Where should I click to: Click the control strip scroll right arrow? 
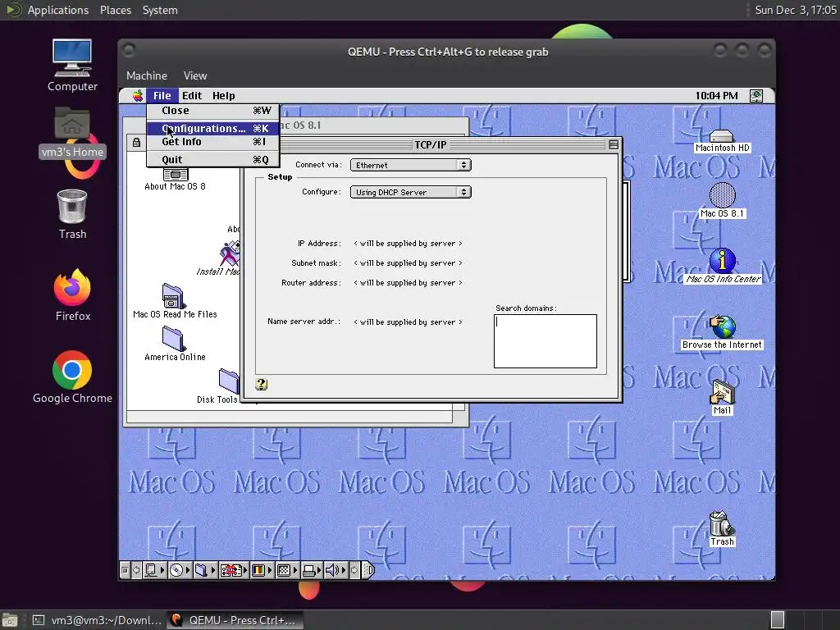(x=354, y=571)
